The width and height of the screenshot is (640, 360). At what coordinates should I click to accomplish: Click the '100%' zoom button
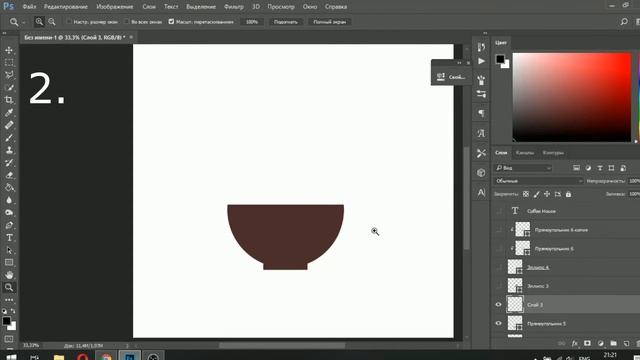[252, 22]
